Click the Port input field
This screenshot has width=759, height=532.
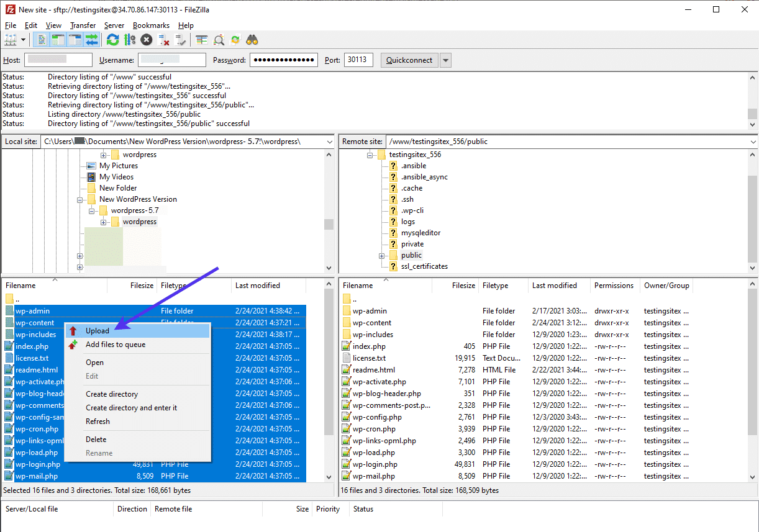pyautogui.click(x=358, y=60)
